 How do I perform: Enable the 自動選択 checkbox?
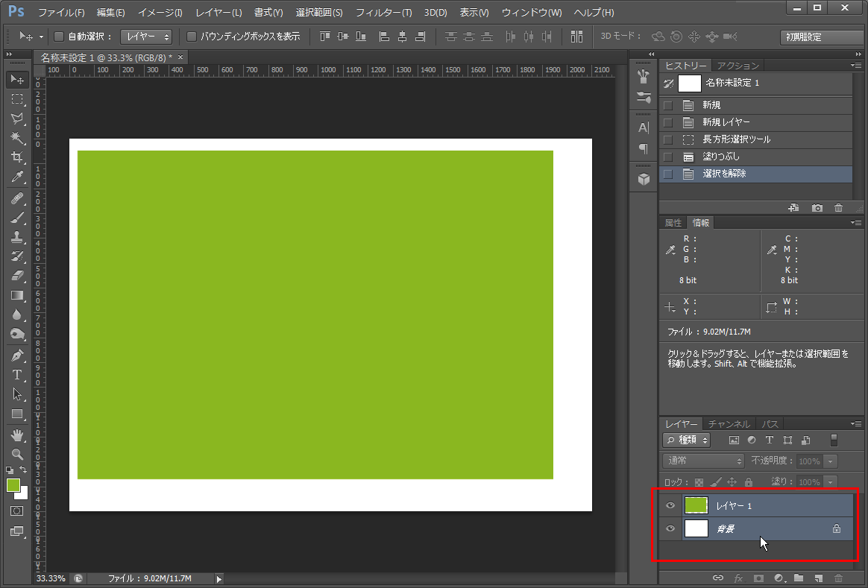click(x=60, y=36)
